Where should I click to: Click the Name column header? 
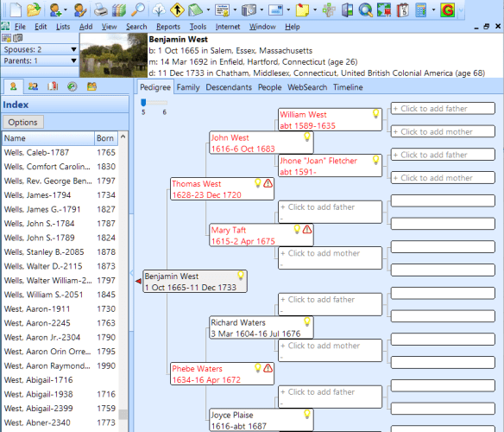pyautogui.click(x=48, y=138)
